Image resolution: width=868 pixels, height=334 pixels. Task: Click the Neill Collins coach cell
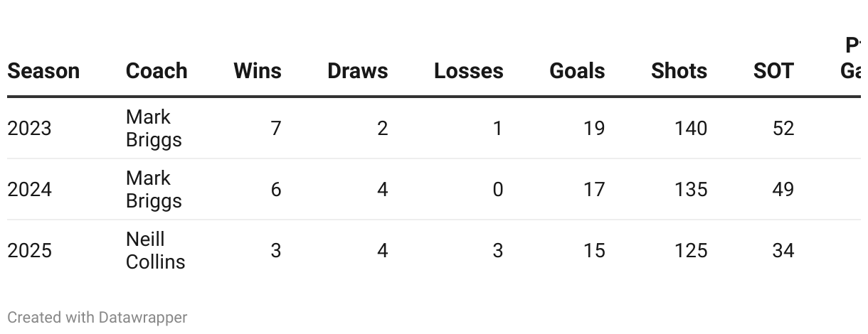click(155, 251)
